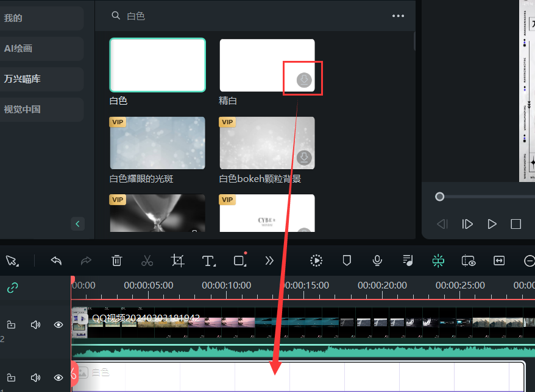Image resolution: width=535 pixels, height=392 pixels.
Task: Step back one frame in preview
Action: pos(442,224)
